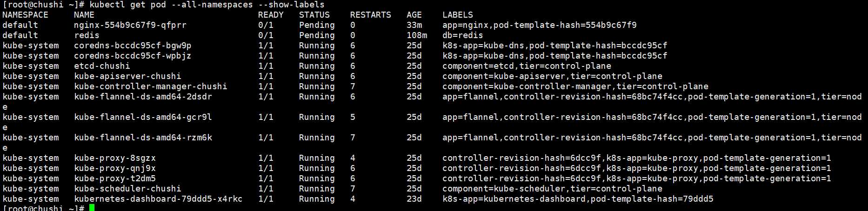Select the kube-scheduler-chushi pod name

coord(127,189)
